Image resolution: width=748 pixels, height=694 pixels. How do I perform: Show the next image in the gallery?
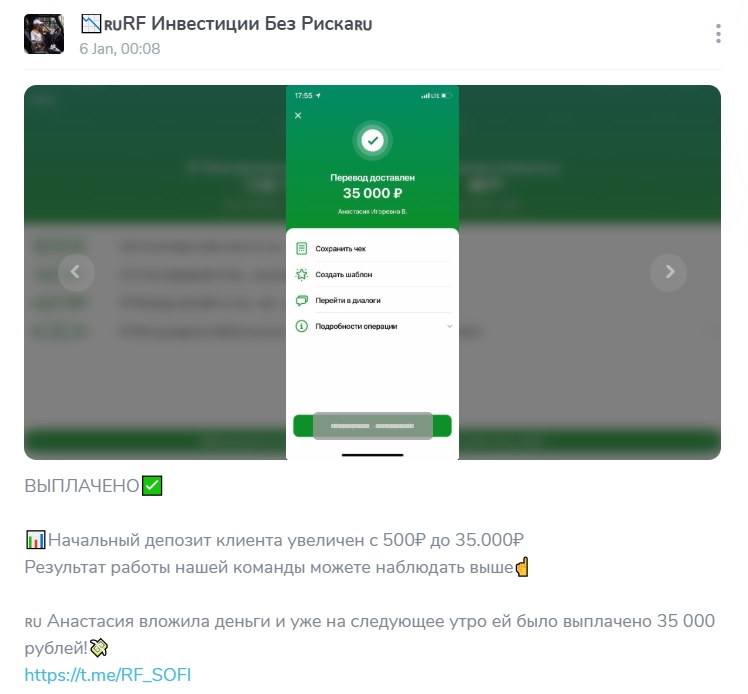point(668,272)
